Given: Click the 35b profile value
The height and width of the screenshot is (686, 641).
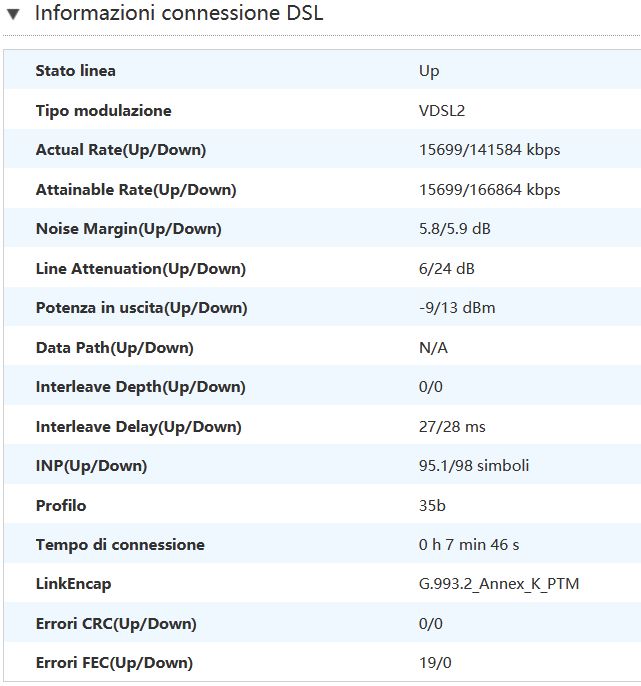Looking at the screenshot, I should pyautogui.click(x=432, y=506).
